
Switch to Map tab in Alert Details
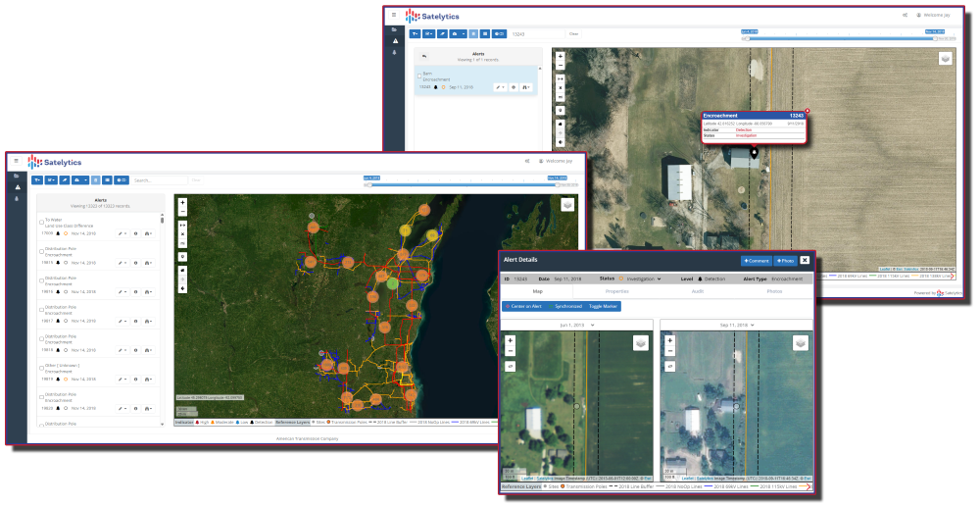pyautogui.click(x=537, y=291)
